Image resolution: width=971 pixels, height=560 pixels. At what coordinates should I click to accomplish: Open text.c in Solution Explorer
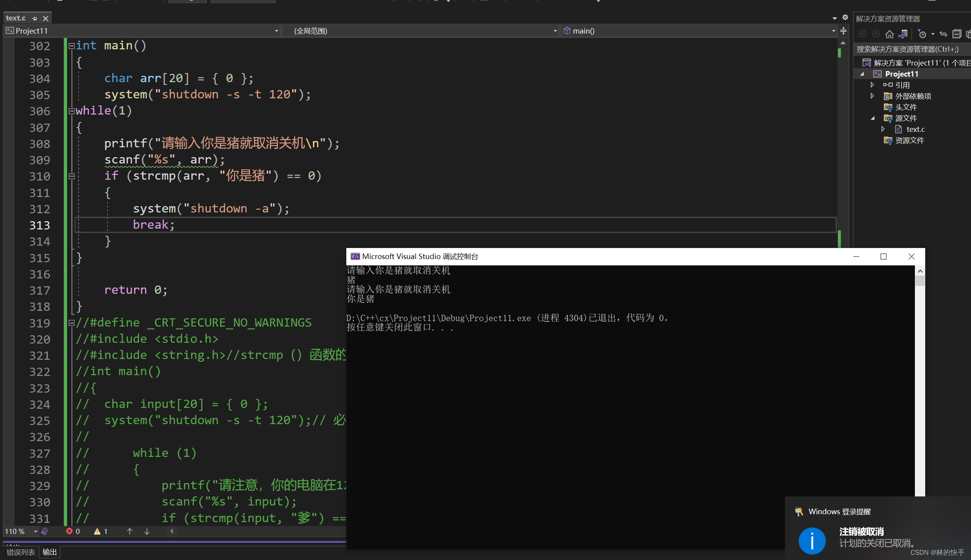pos(915,130)
